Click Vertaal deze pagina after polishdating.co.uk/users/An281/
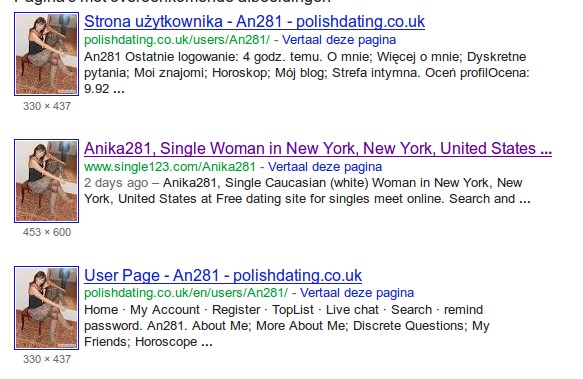 pyautogui.click(x=339, y=40)
